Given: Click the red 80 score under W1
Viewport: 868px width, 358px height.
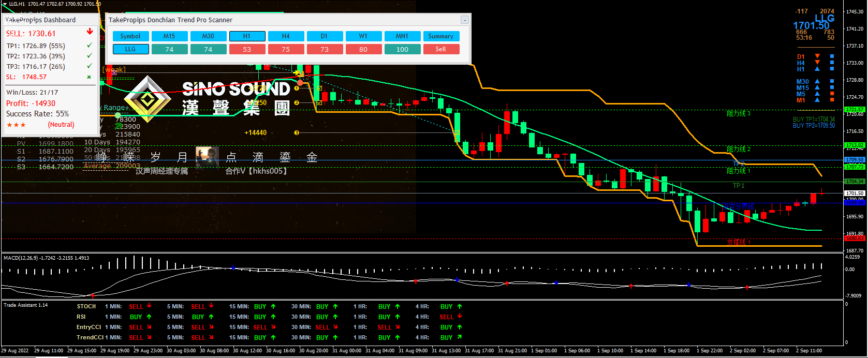Looking at the screenshot, I should pos(363,49).
